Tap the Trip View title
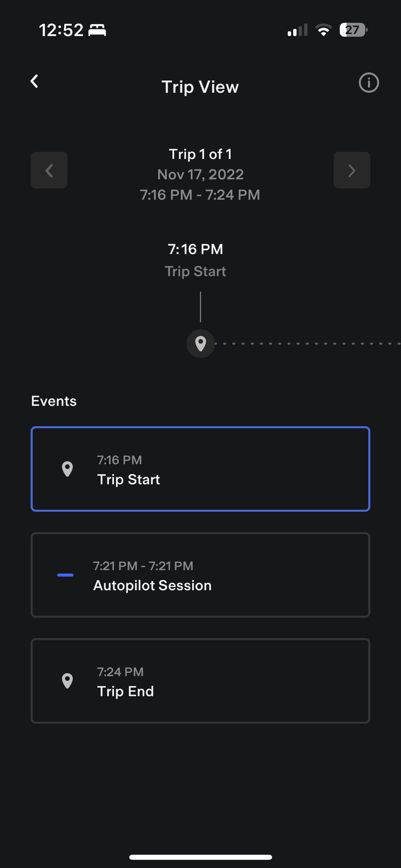The width and height of the screenshot is (401, 868). (200, 87)
